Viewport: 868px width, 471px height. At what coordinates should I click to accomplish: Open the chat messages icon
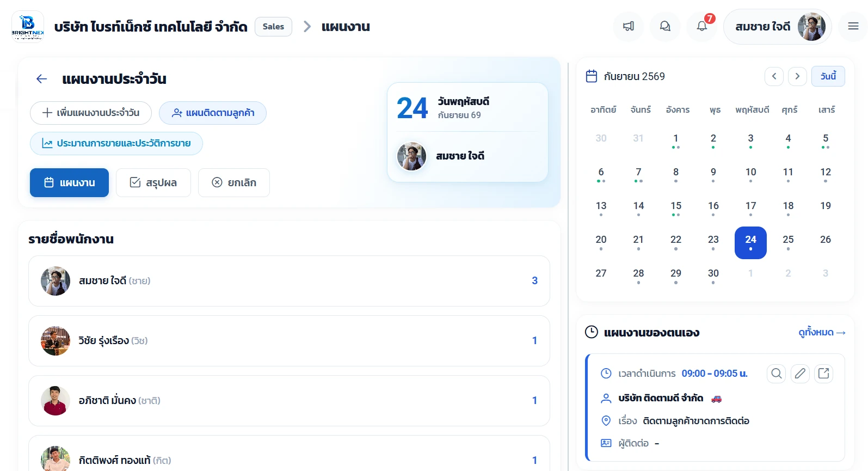(665, 26)
